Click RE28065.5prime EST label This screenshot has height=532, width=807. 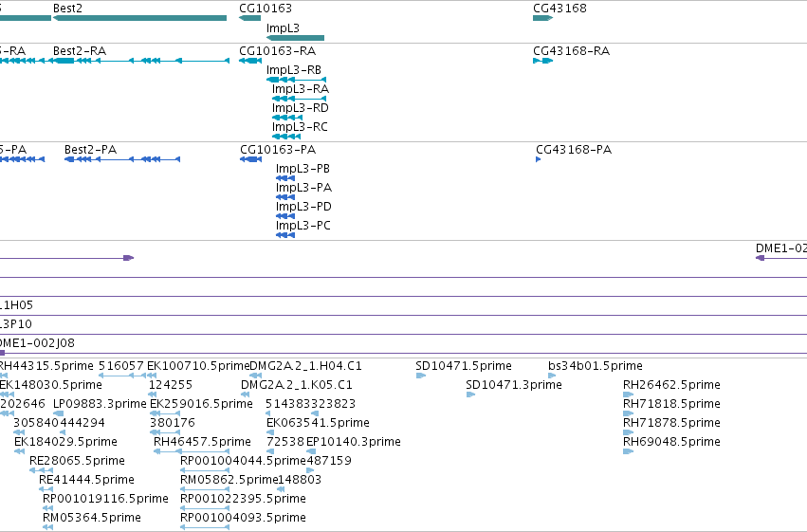(77, 461)
